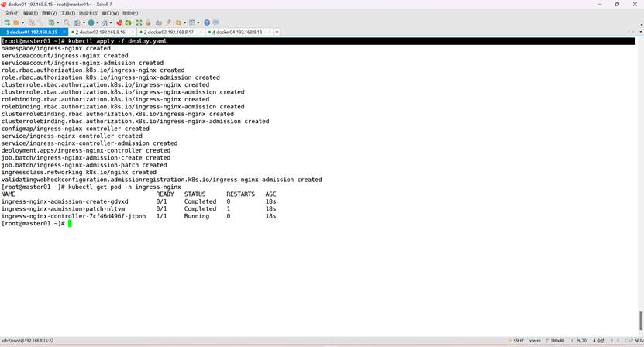
Task: Click the Find magnifier icon
Action: (67, 22)
